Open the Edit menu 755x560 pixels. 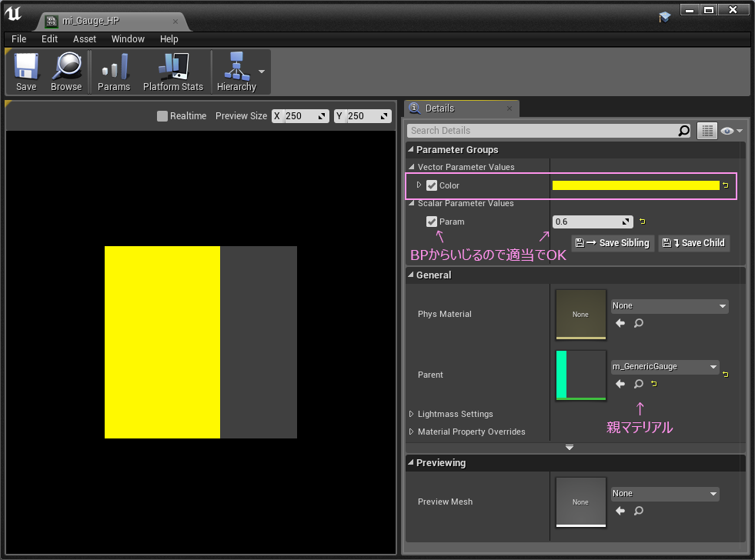point(49,39)
